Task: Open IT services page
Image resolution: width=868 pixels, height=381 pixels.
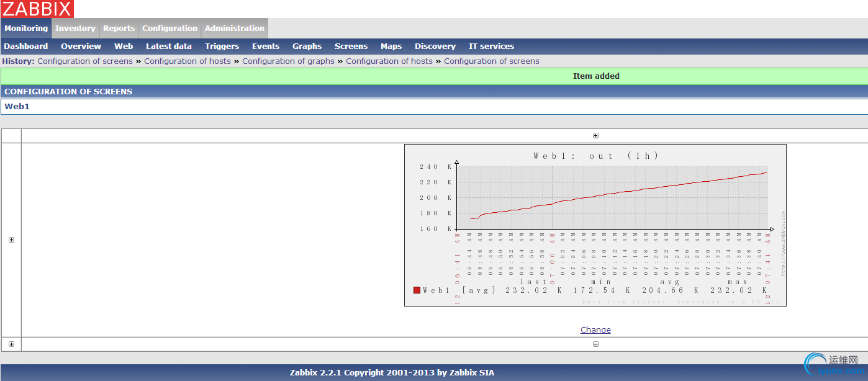Action: 491,47
